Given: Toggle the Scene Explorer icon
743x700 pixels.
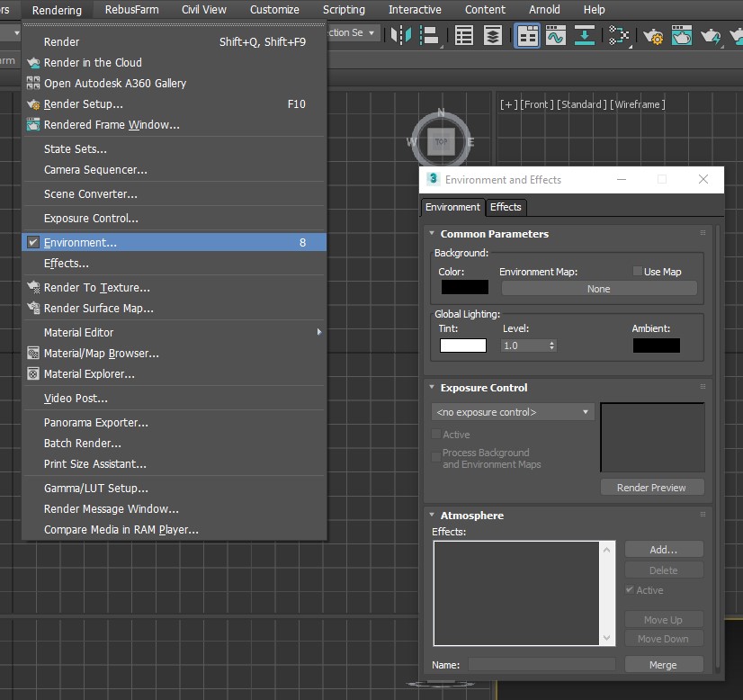Looking at the screenshot, I should (x=464, y=35).
